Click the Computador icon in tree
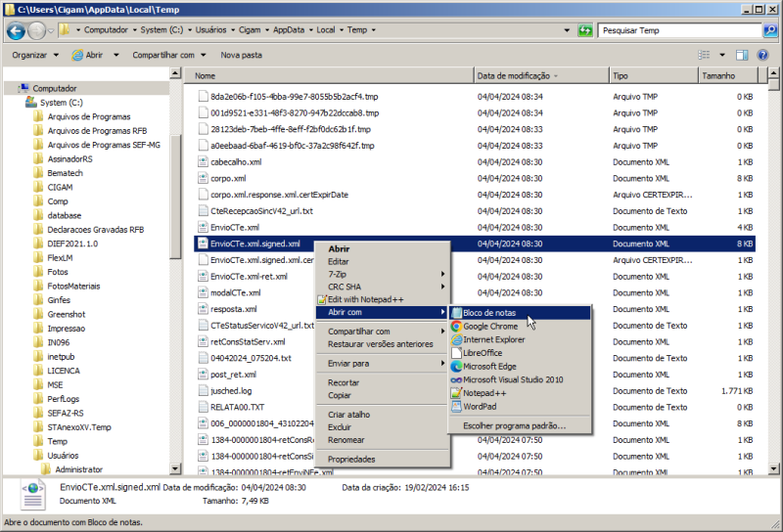 point(23,88)
